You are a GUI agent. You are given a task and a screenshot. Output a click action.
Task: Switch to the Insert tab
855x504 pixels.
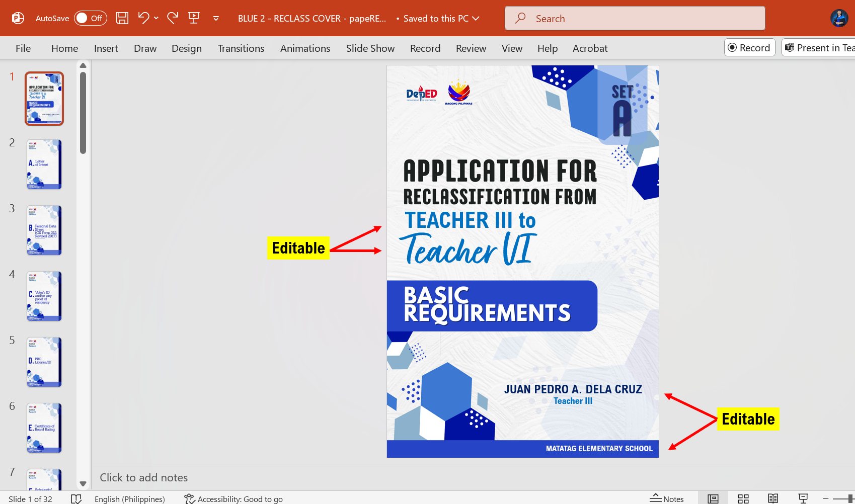pos(106,48)
